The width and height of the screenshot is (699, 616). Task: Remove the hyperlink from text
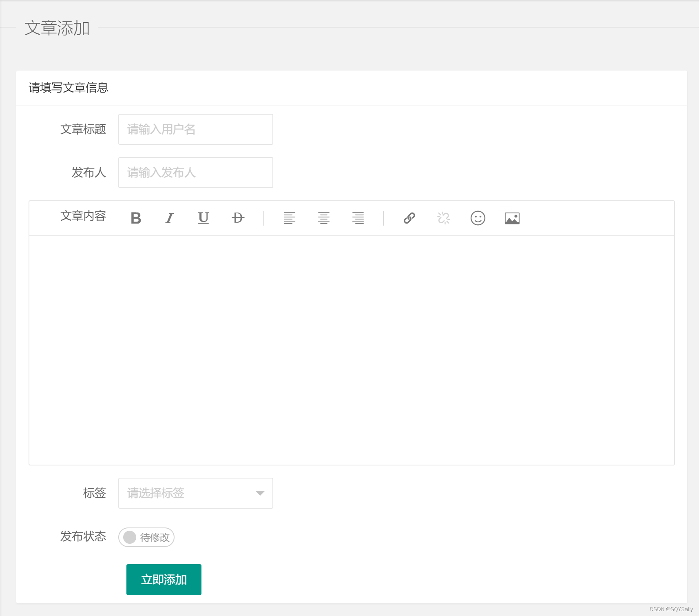[x=444, y=218]
